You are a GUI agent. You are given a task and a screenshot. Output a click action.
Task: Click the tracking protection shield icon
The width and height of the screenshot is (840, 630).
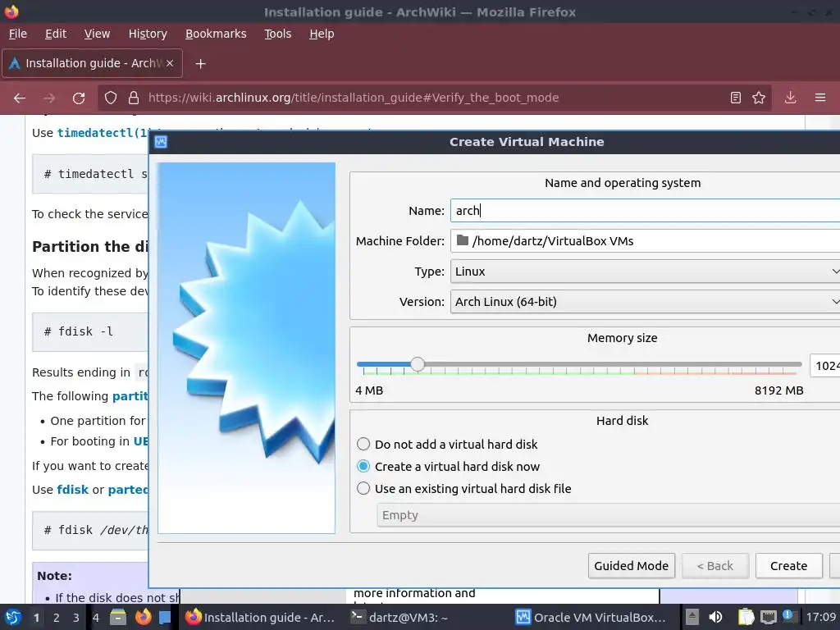111,98
